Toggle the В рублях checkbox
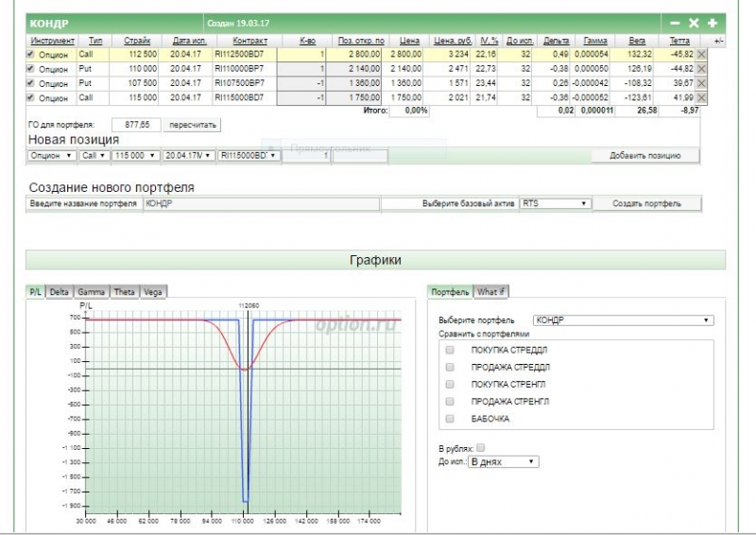The width and height of the screenshot is (756, 535). 481,447
